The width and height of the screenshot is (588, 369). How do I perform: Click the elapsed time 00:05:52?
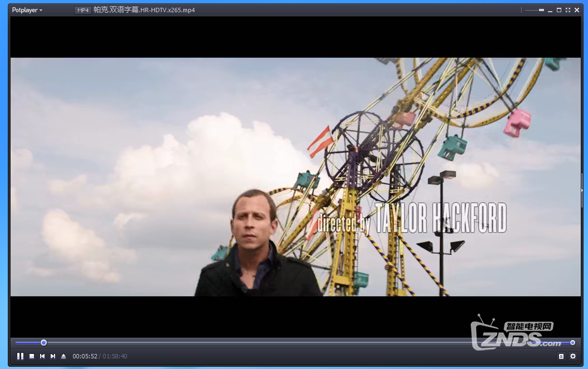click(x=85, y=356)
